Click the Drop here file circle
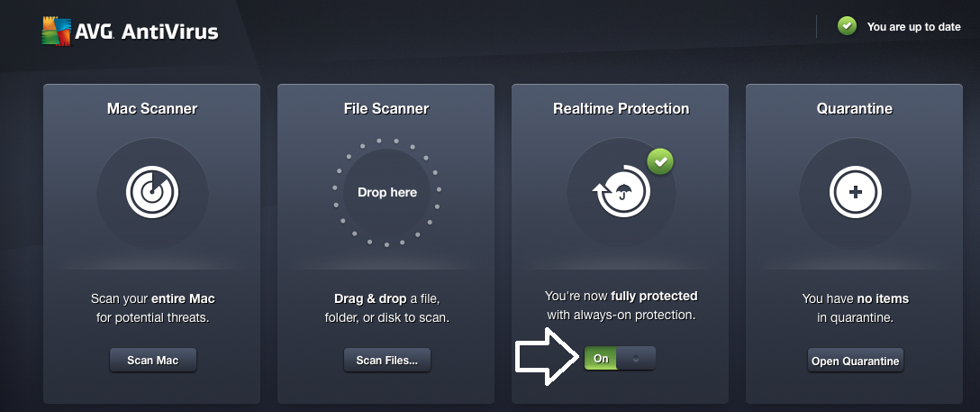 click(387, 192)
